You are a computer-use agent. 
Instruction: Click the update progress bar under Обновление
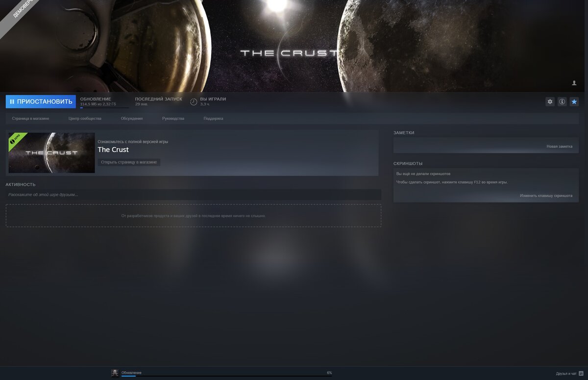pyautogui.click(x=104, y=108)
